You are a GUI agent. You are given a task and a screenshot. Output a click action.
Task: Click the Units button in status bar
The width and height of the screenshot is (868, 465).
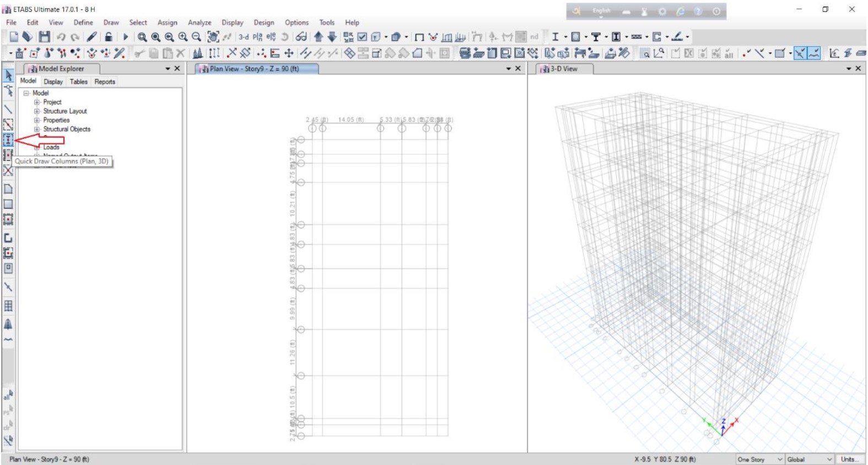850,459
